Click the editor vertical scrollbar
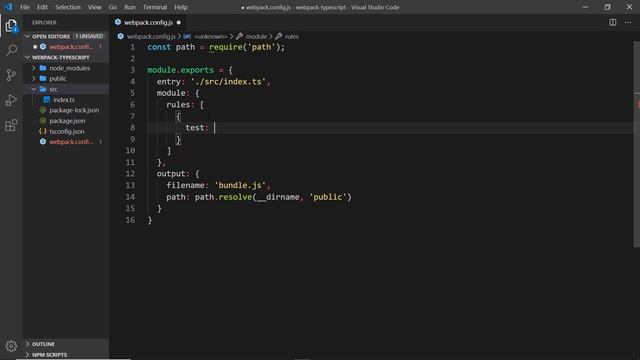 point(636,144)
